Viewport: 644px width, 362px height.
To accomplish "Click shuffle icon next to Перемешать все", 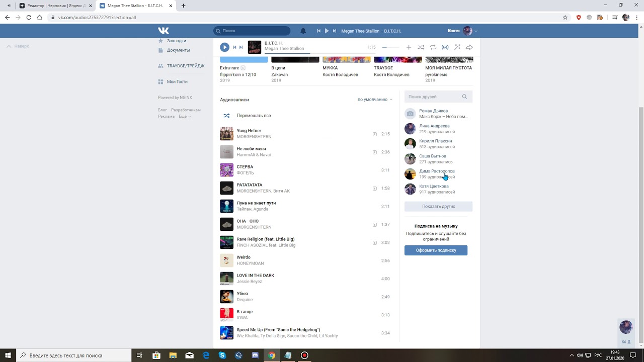I will (x=226, y=116).
